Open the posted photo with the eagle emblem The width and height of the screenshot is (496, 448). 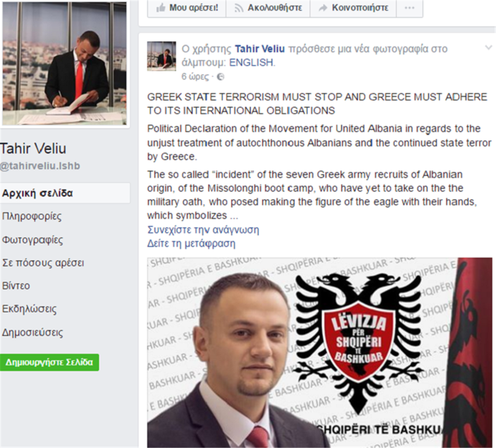(320, 352)
